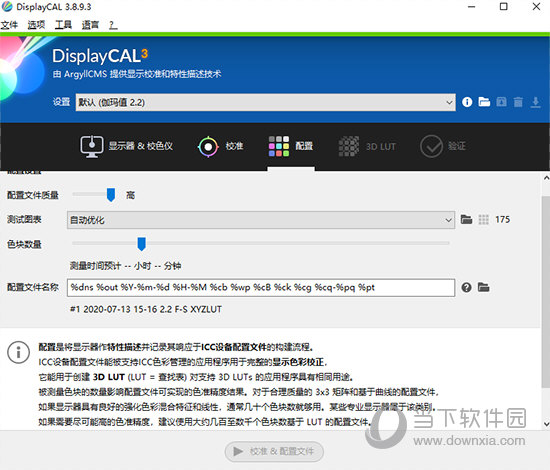Click the DisplayCAL title bar app icon
Image resolution: width=550 pixels, height=470 pixels.
tap(7, 6)
